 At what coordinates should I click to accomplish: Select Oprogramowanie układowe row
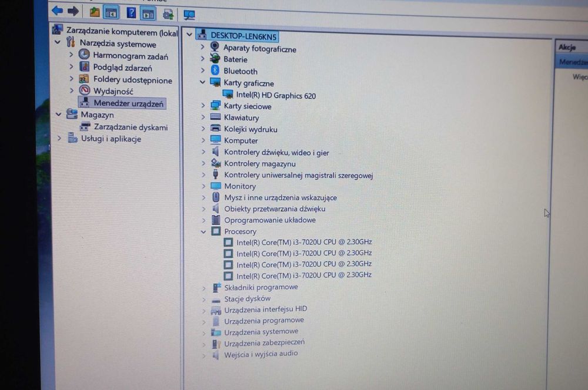tap(270, 220)
